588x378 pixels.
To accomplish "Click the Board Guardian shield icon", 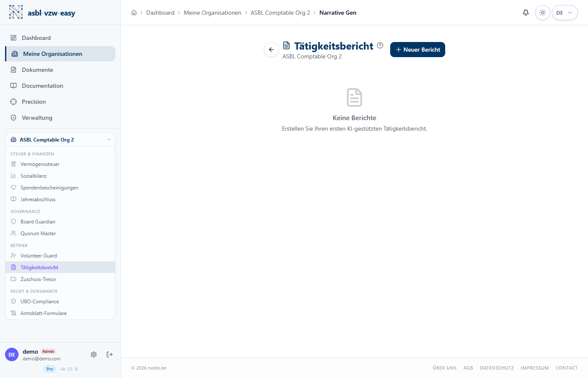I will (x=13, y=222).
